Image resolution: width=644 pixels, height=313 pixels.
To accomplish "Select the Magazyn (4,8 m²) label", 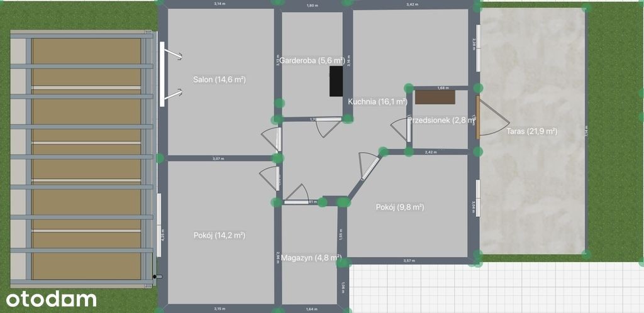I will (x=311, y=258).
